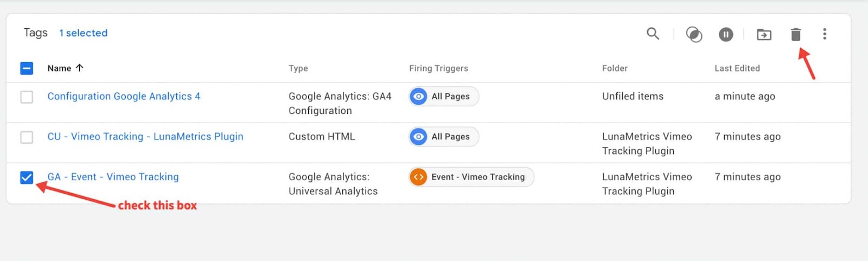868x261 pixels.
Task: Uncheck the GA - Event - Vimeo Tracking box
Action: pos(27,177)
